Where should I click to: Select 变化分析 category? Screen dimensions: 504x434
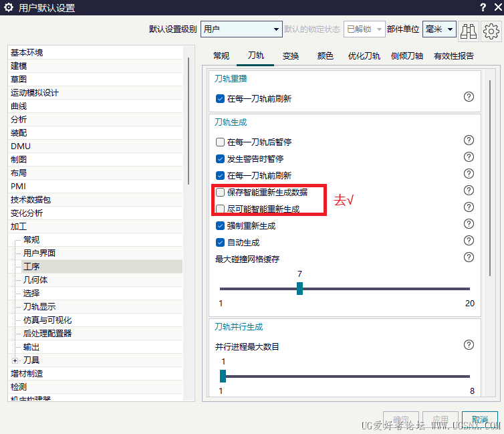[96, 213]
